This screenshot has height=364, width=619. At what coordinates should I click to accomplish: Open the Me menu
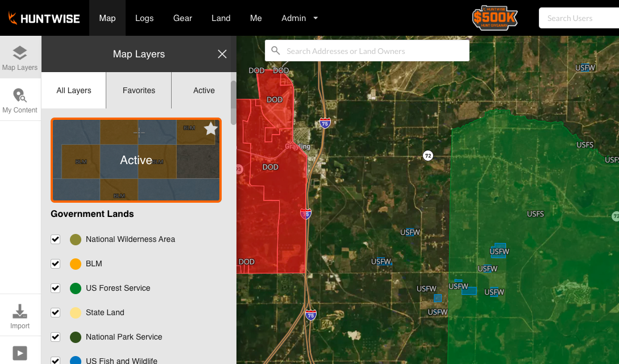(x=256, y=18)
